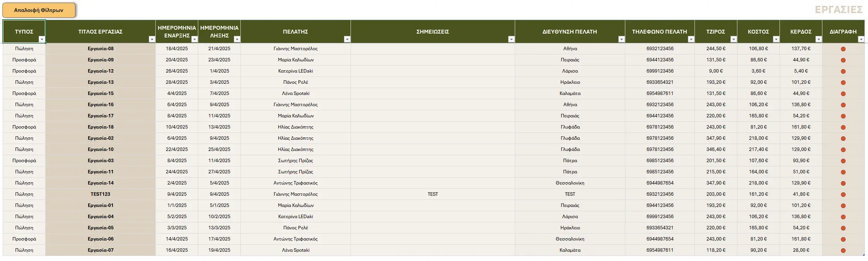Screen dimensions: 868x261
Task: Select phone 6985123456 in Εργασία-03 row
Action: tap(660, 161)
